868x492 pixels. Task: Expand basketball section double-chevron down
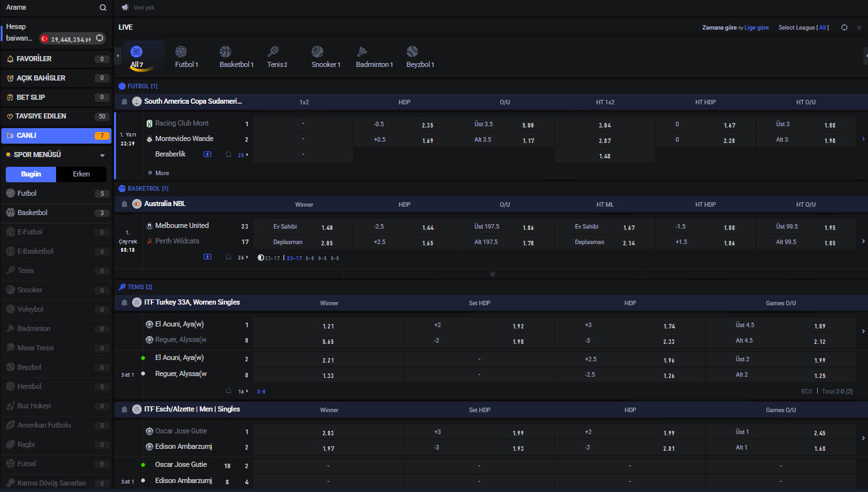point(492,274)
